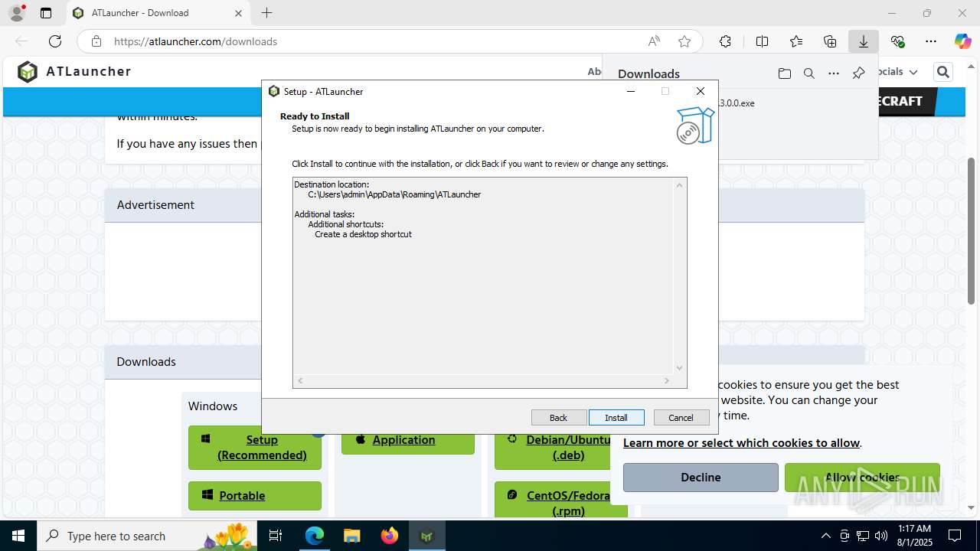Viewport: 980px width, 551px height.
Task: Open Learn more about cookies link
Action: coord(741,443)
